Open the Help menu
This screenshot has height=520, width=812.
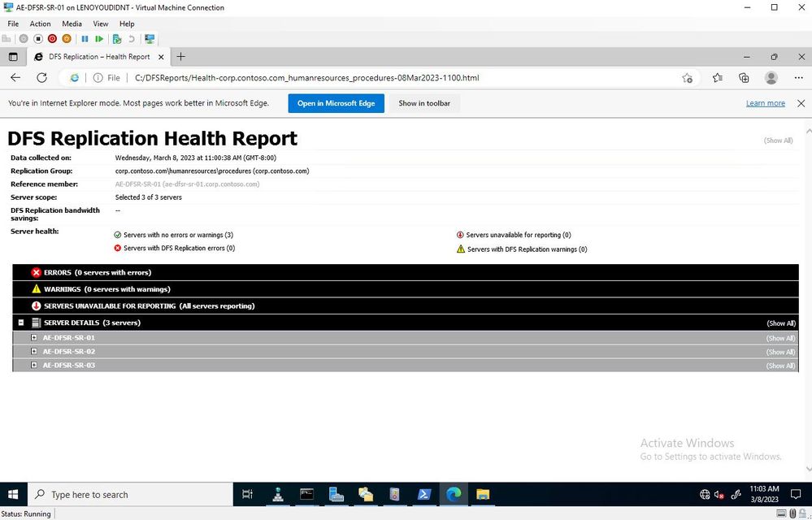tap(127, 24)
